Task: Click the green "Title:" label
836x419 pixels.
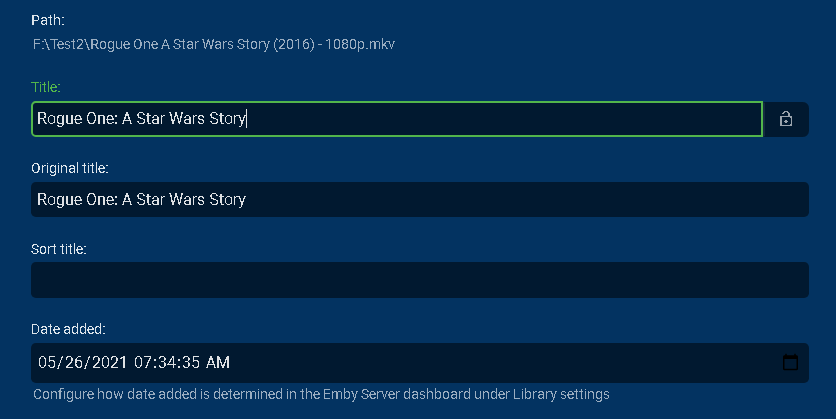Action: pyautogui.click(x=46, y=87)
